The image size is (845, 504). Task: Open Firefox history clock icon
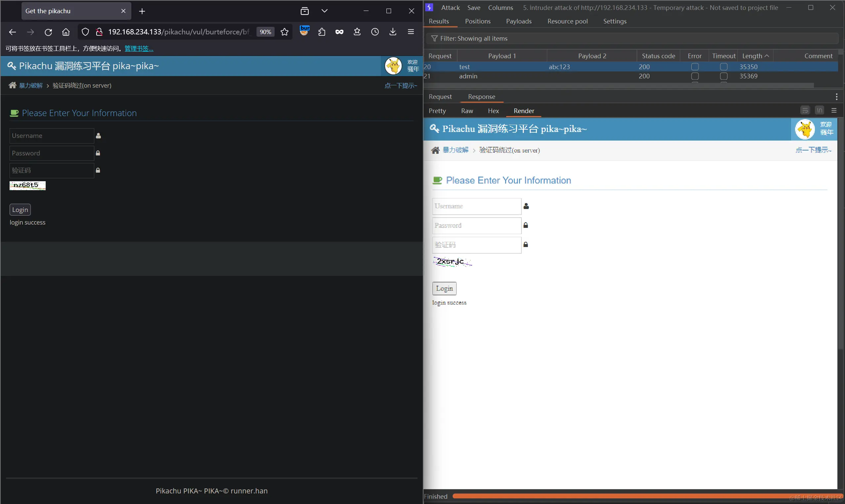[375, 32]
